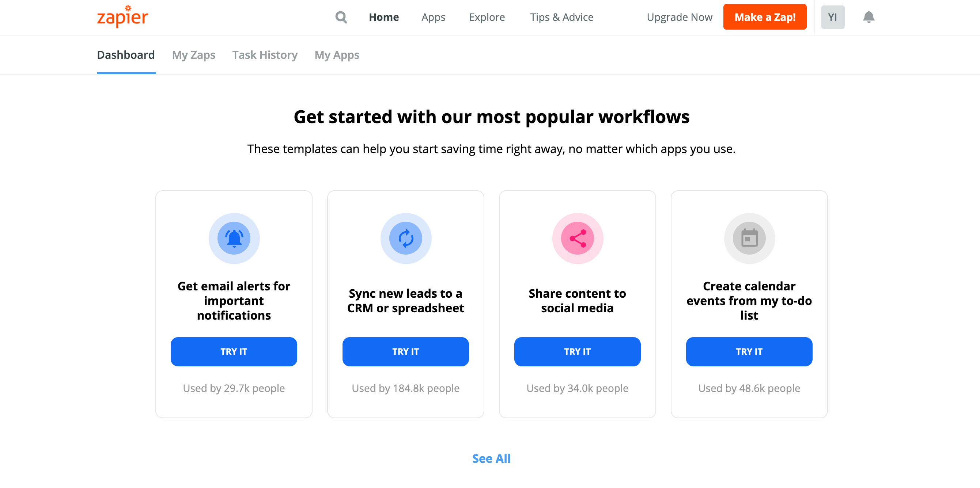The height and width of the screenshot is (488, 980).
Task: Click the Zapier logo
Action: [122, 17]
